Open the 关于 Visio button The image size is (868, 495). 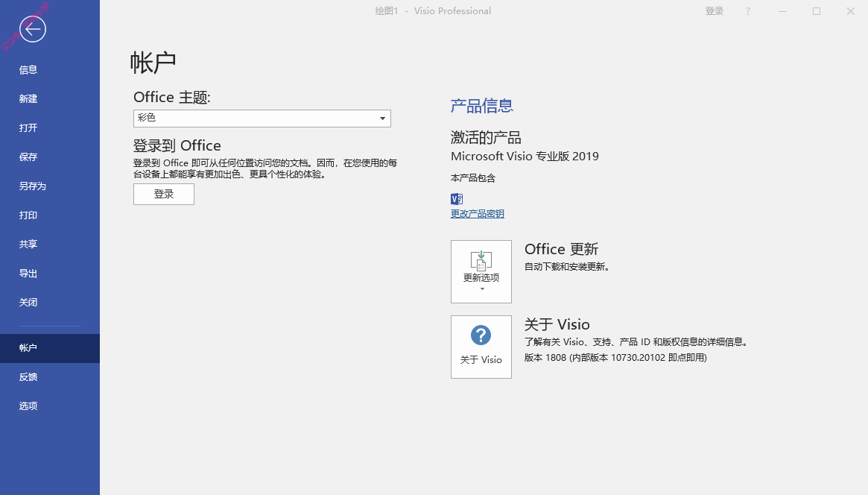481,347
